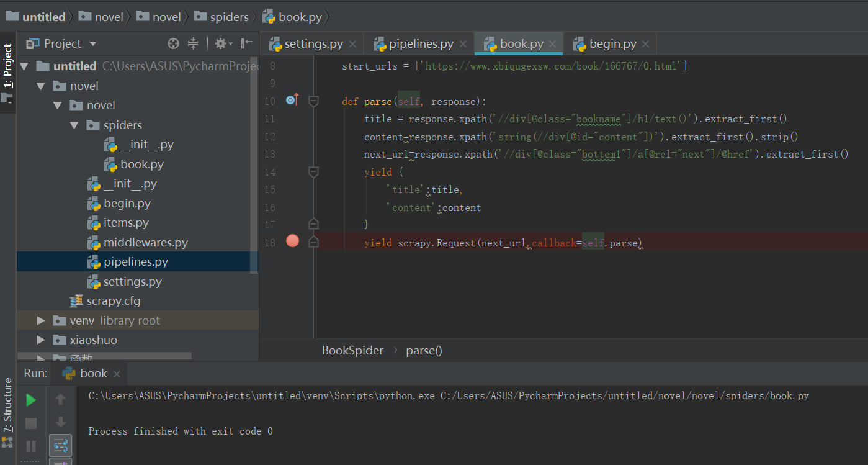This screenshot has width=868, height=465.
Task: Click the book.py breadcrumb in navigation bar
Action: pyautogui.click(x=292, y=17)
